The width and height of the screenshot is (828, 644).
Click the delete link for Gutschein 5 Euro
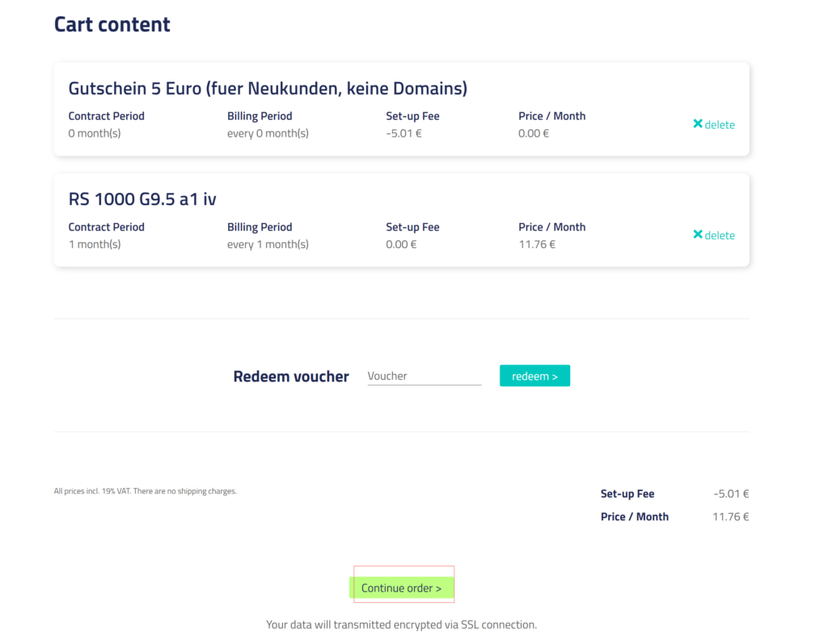(720, 124)
